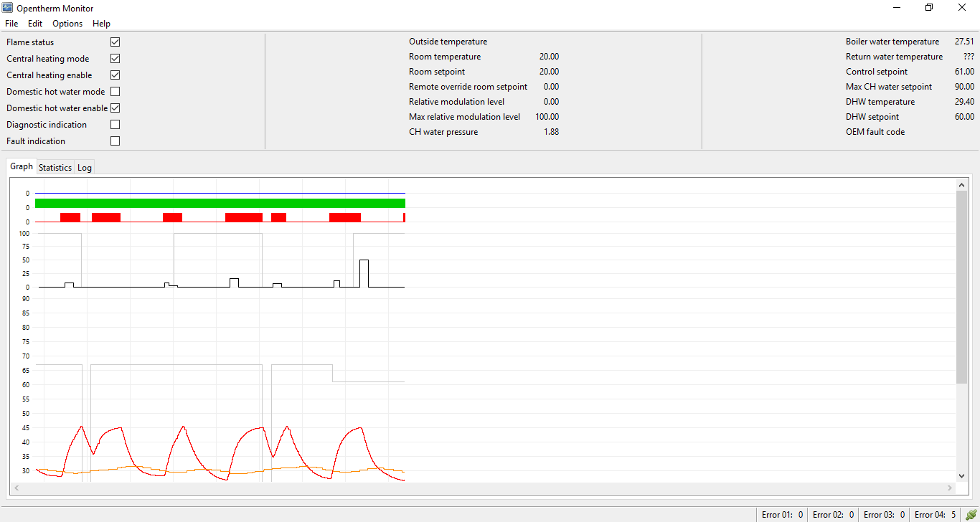
Task: Click the Max CH water setpoint value 90.00
Action: click(964, 87)
